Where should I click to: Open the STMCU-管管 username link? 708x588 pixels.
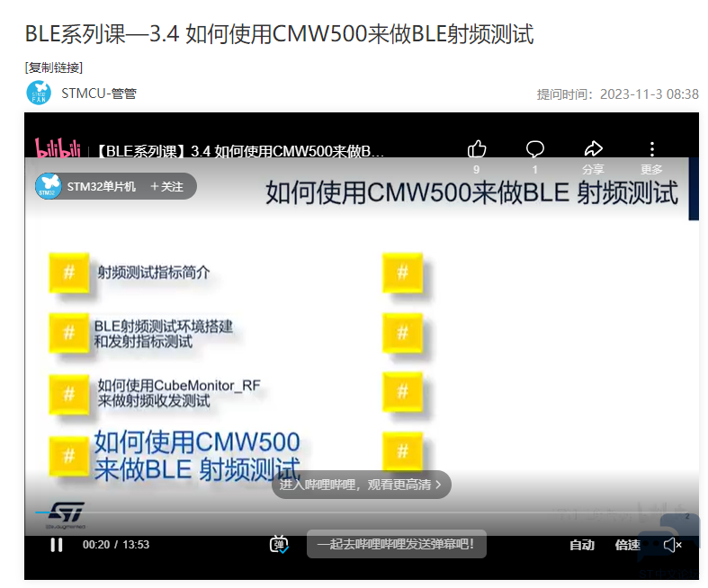99,94
